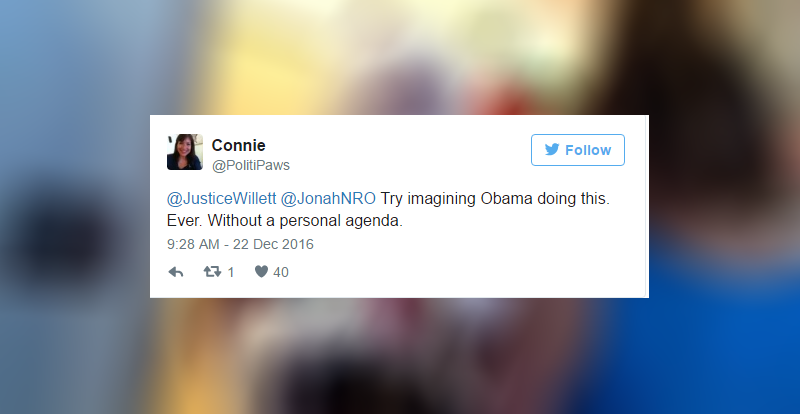Click the like count of 40

click(x=281, y=273)
